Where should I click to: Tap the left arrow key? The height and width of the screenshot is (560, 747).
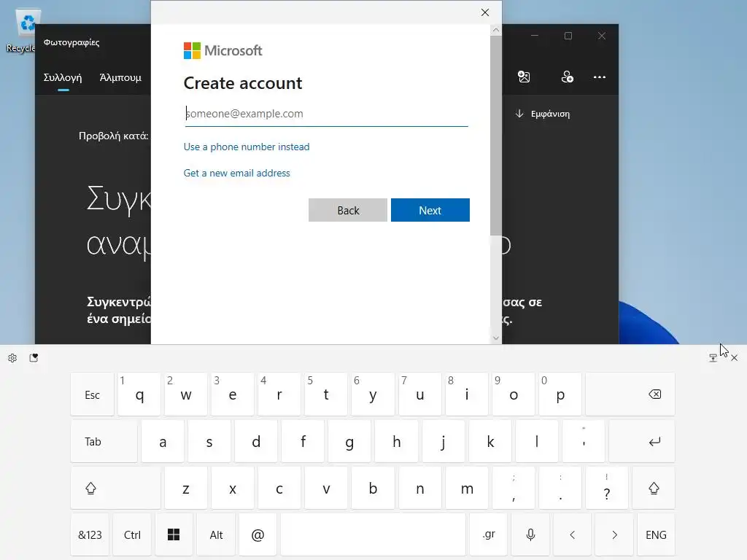tap(572, 534)
